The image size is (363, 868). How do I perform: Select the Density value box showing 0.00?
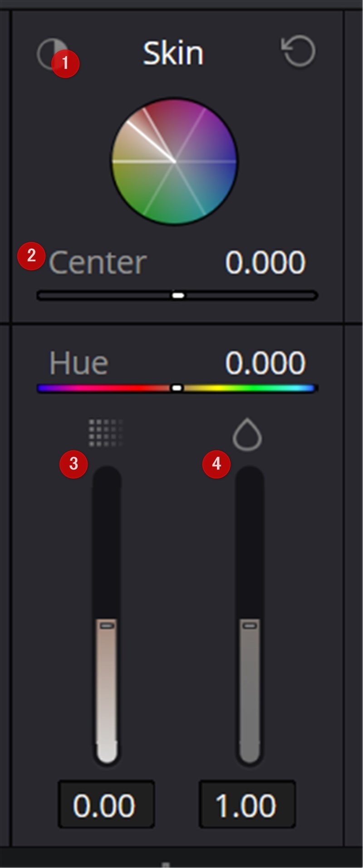coord(106,804)
